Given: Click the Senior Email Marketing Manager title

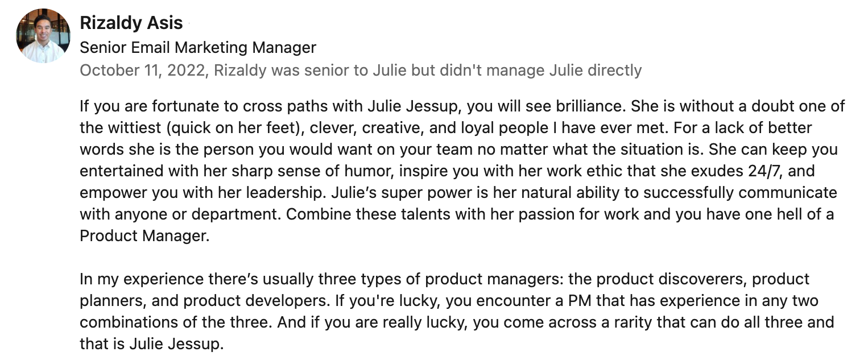Looking at the screenshot, I should [x=198, y=47].
